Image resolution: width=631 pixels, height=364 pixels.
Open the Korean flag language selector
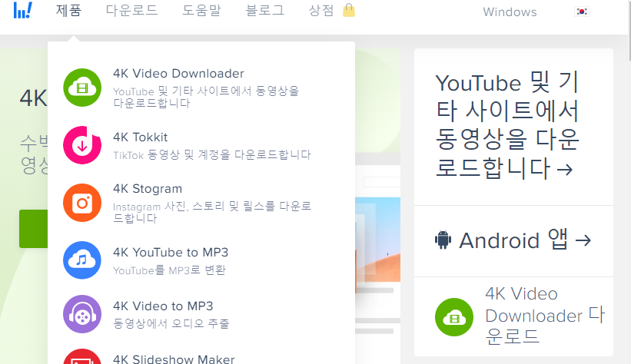(582, 12)
